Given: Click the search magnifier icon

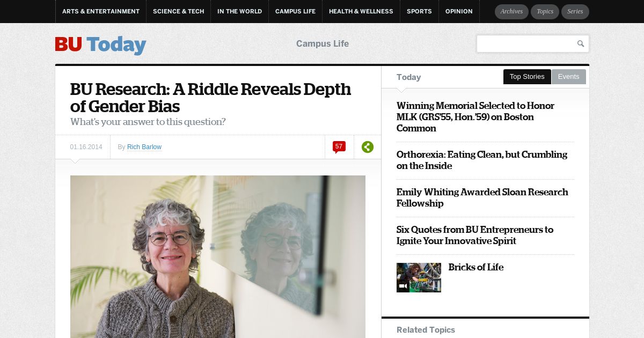Looking at the screenshot, I should (x=580, y=44).
